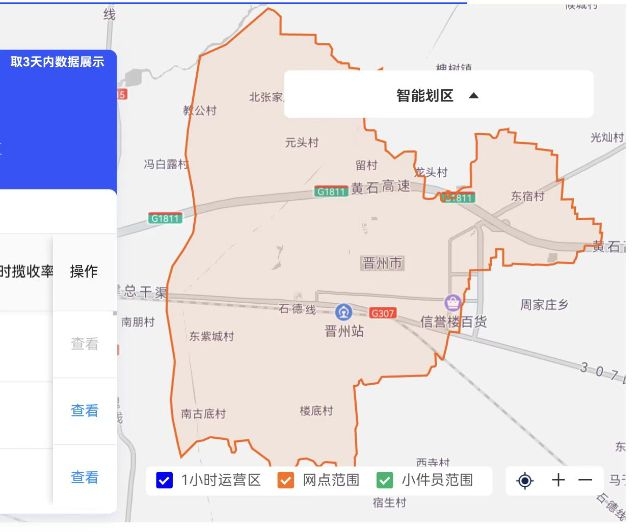
Task: Click the locate-me crosshair icon
Action: tap(525, 480)
